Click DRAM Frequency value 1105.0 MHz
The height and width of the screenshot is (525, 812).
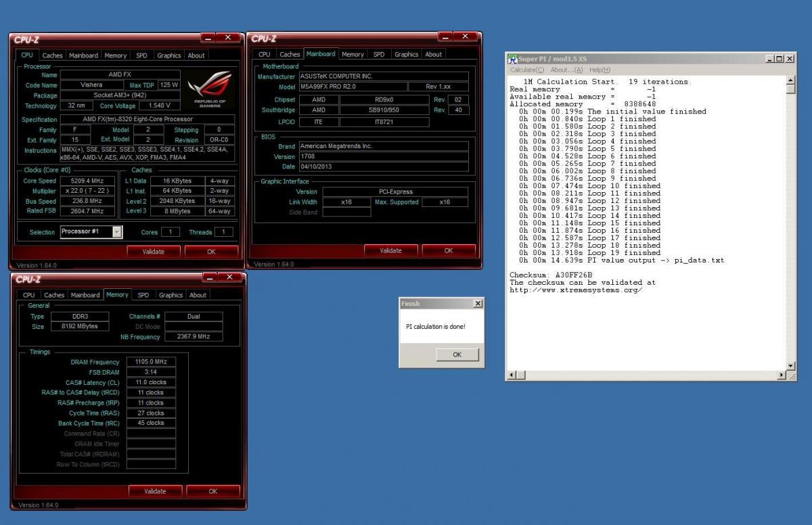pos(151,362)
